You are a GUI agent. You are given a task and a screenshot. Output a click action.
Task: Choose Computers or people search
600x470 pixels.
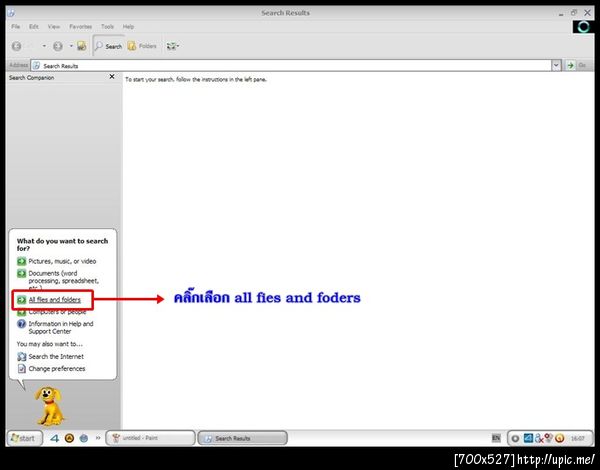pyautogui.click(x=57, y=312)
